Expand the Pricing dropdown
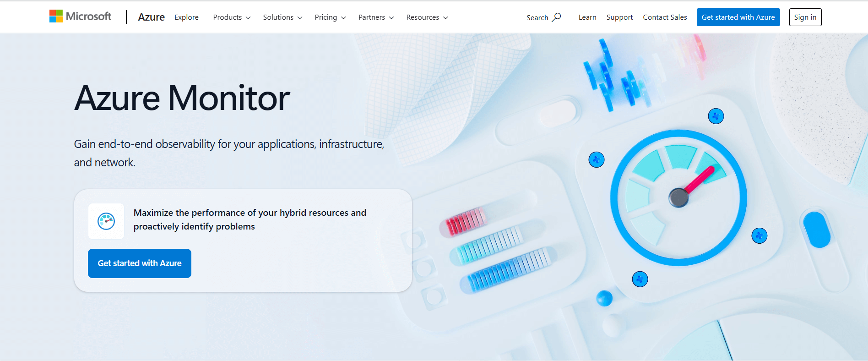Screen dimensions: 868x361 point(330,17)
